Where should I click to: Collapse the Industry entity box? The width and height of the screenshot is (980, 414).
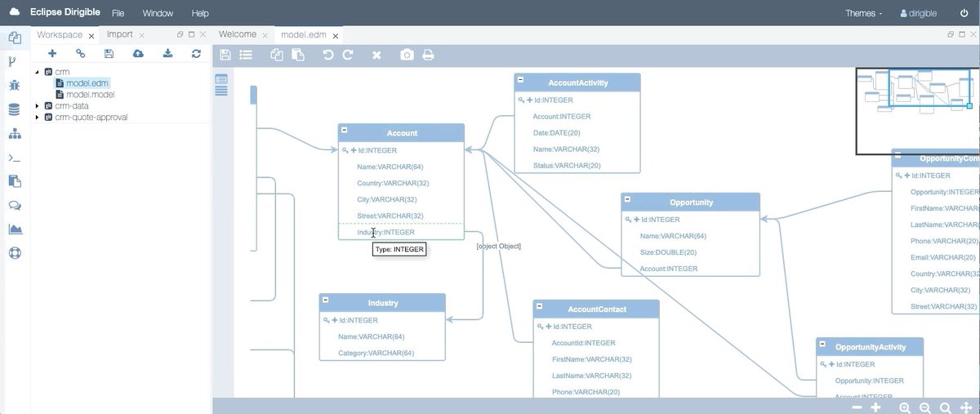click(326, 300)
